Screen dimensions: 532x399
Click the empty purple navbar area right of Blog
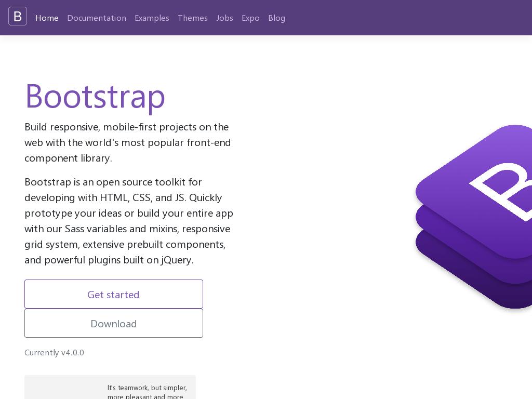pyautogui.click(x=405, y=18)
